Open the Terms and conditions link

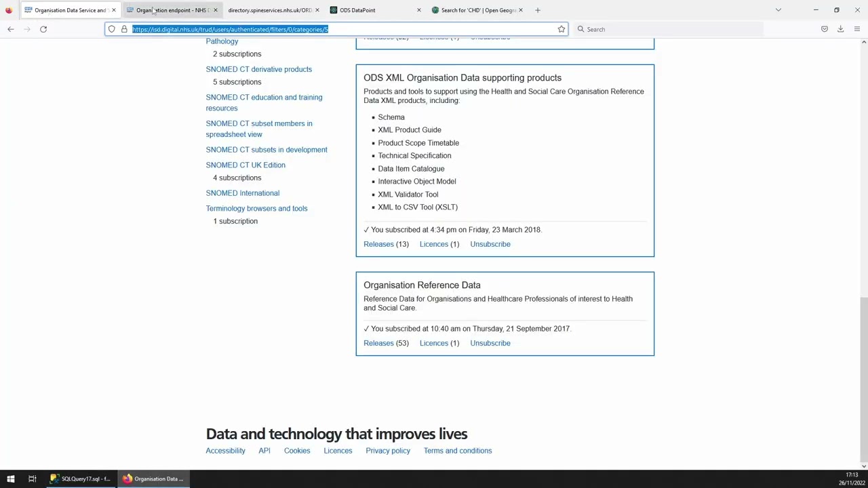tap(458, 451)
